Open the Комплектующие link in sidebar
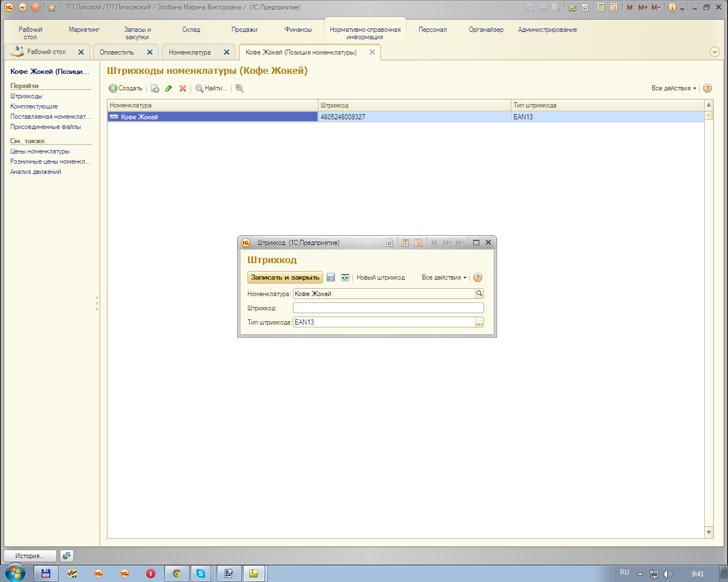 [34, 106]
